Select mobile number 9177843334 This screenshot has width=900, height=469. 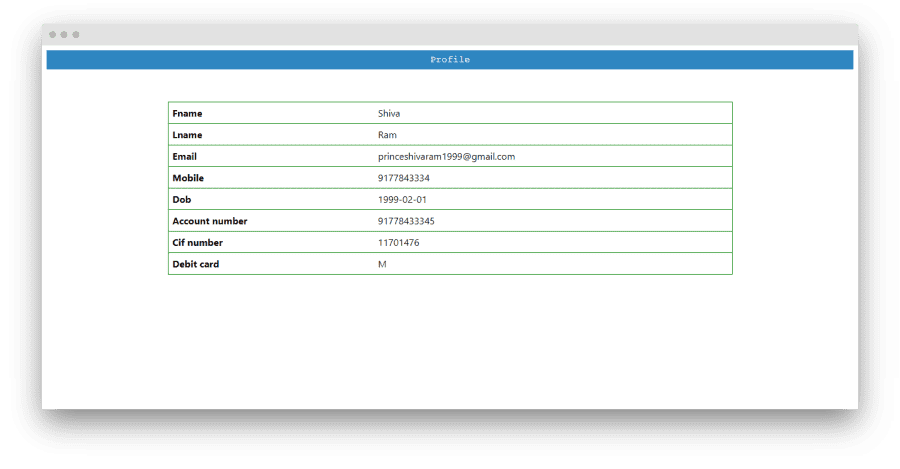coord(404,178)
